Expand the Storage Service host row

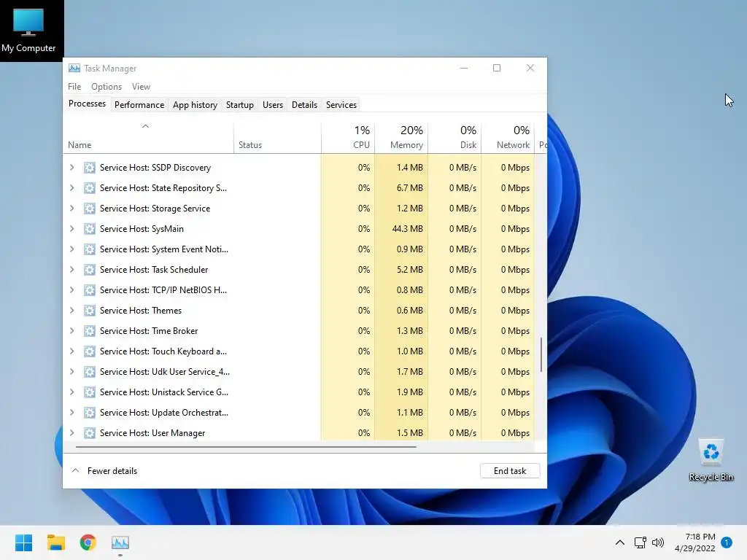(x=72, y=209)
